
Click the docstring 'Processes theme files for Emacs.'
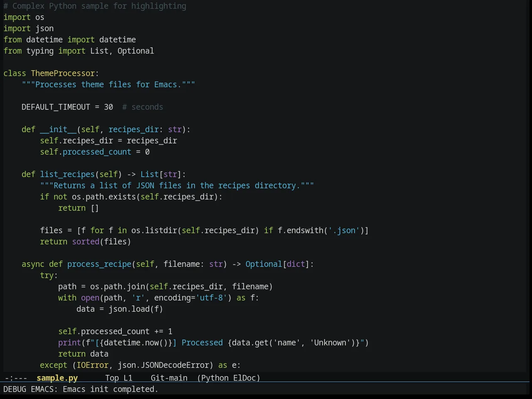tap(108, 84)
